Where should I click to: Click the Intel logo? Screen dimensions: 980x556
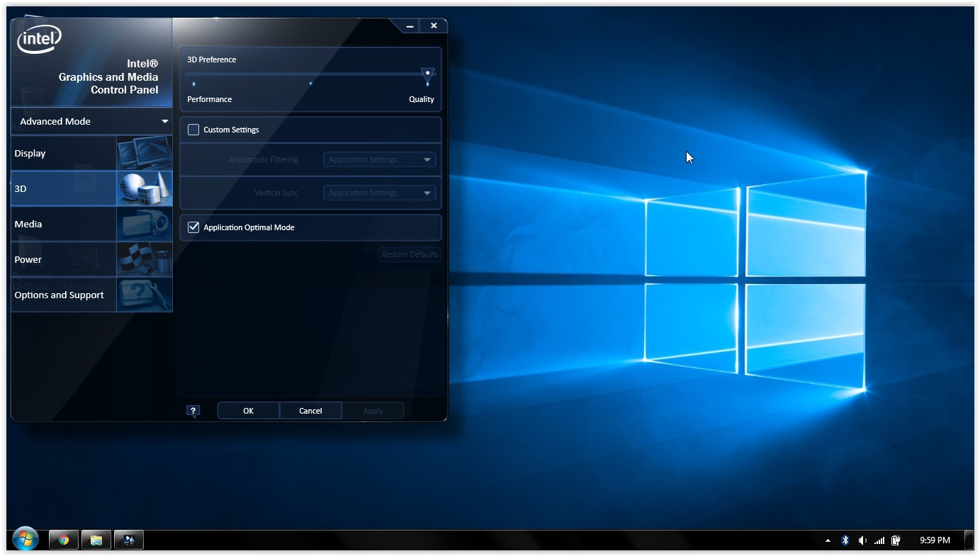tap(39, 40)
